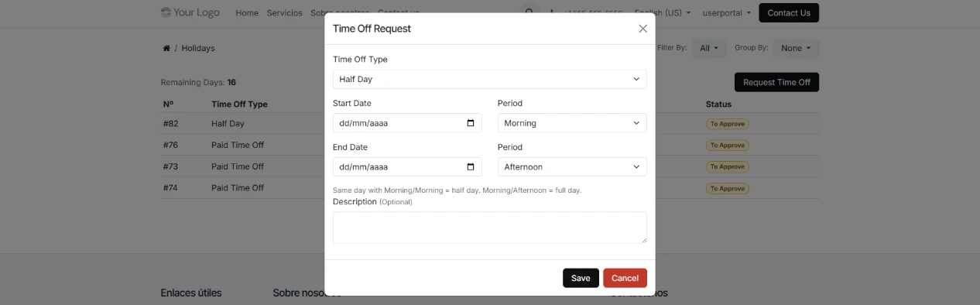
Task: Save the time off request
Action: tap(581, 278)
